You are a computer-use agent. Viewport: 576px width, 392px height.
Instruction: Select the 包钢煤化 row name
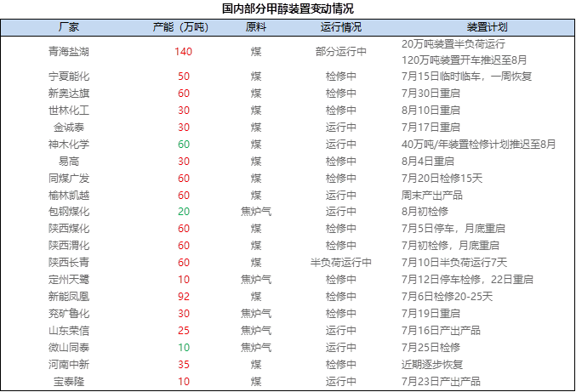point(69,212)
